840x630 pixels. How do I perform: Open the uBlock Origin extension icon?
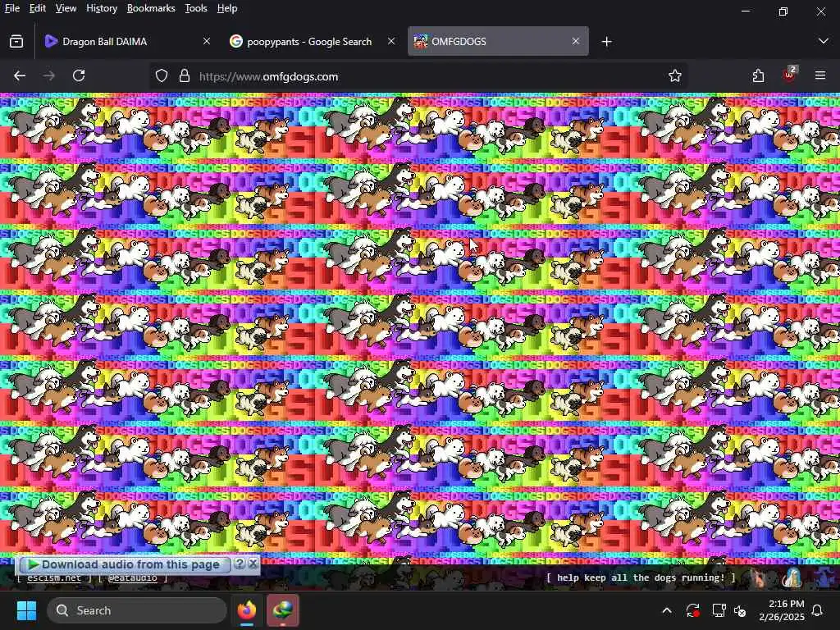tap(789, 75)
